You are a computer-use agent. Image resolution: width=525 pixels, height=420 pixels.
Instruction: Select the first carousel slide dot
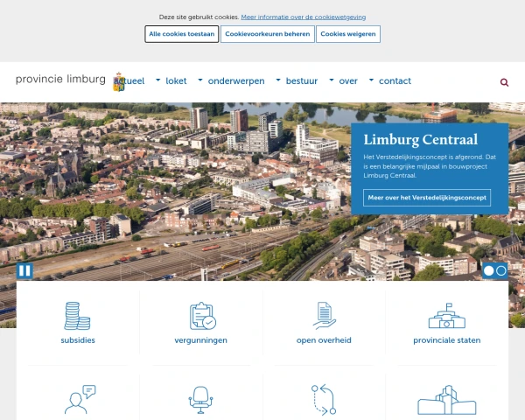[489, 270]
